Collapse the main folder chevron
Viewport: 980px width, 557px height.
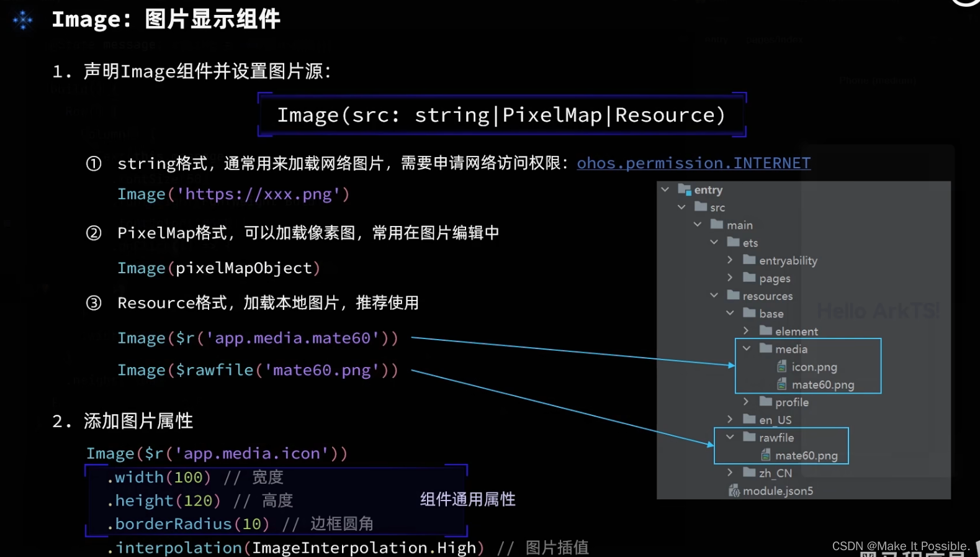pos(698,224)
